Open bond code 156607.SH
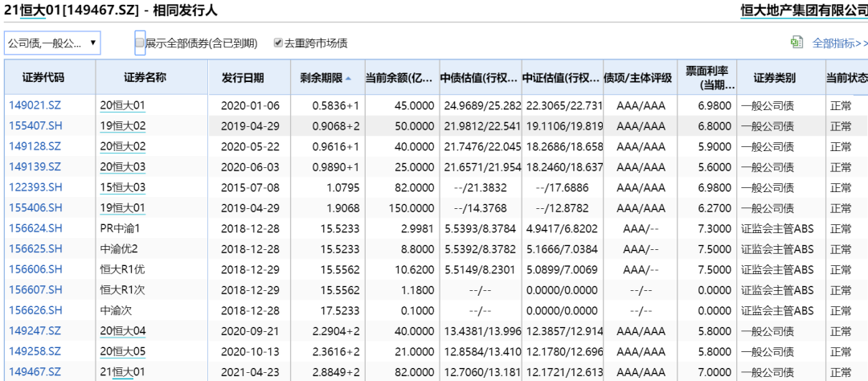Viewport: 868px width, 381px height. 35,290
